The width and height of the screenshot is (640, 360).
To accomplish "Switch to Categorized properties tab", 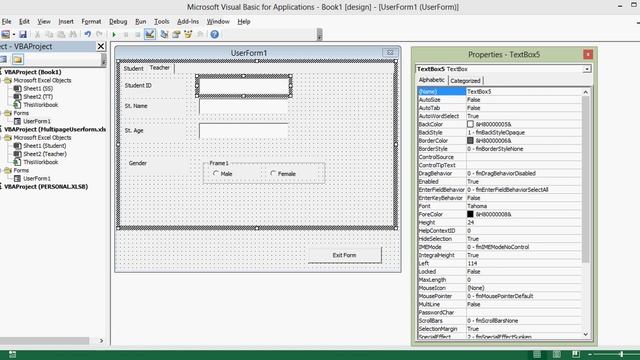I will [x=465, y=81].
